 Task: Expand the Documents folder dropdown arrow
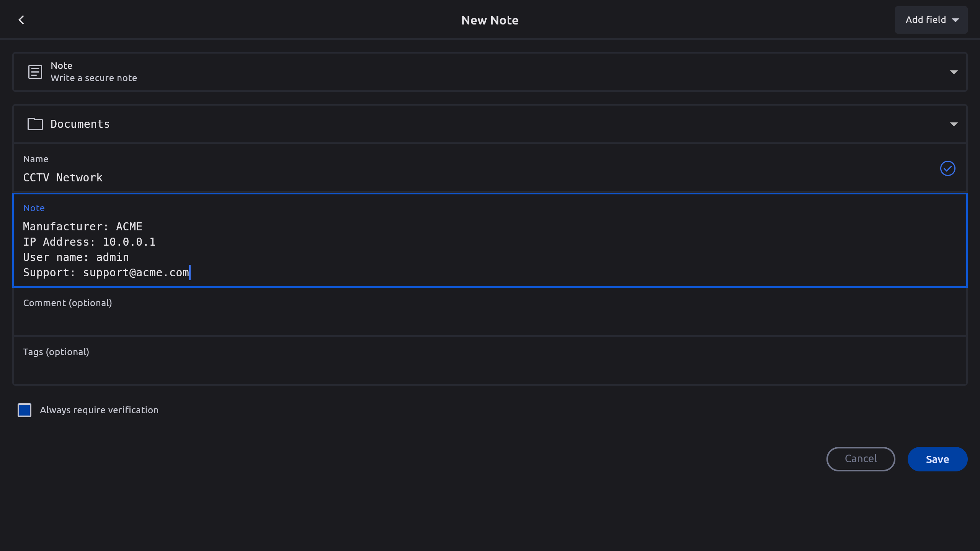[x=954, y=124]
